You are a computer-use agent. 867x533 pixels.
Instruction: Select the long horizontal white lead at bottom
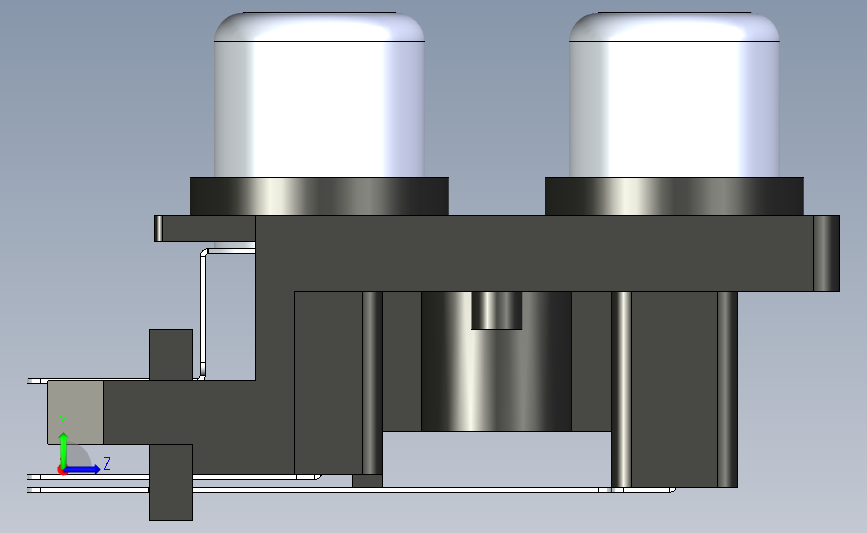click(354, 490)
